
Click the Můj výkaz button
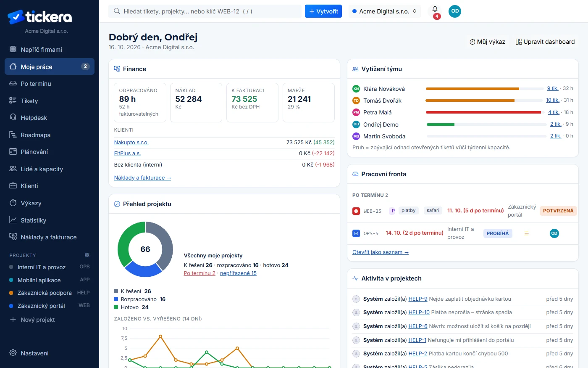pyautogui.click(x=487, y=42)
